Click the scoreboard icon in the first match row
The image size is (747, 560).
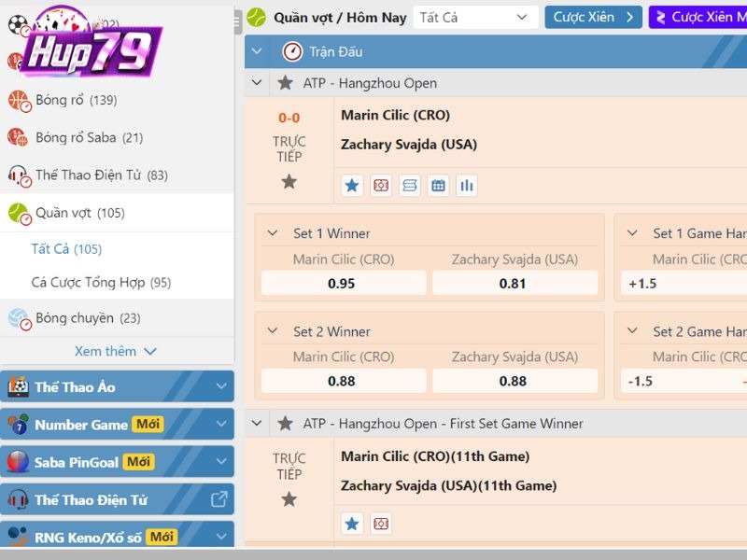click(409, 186)
